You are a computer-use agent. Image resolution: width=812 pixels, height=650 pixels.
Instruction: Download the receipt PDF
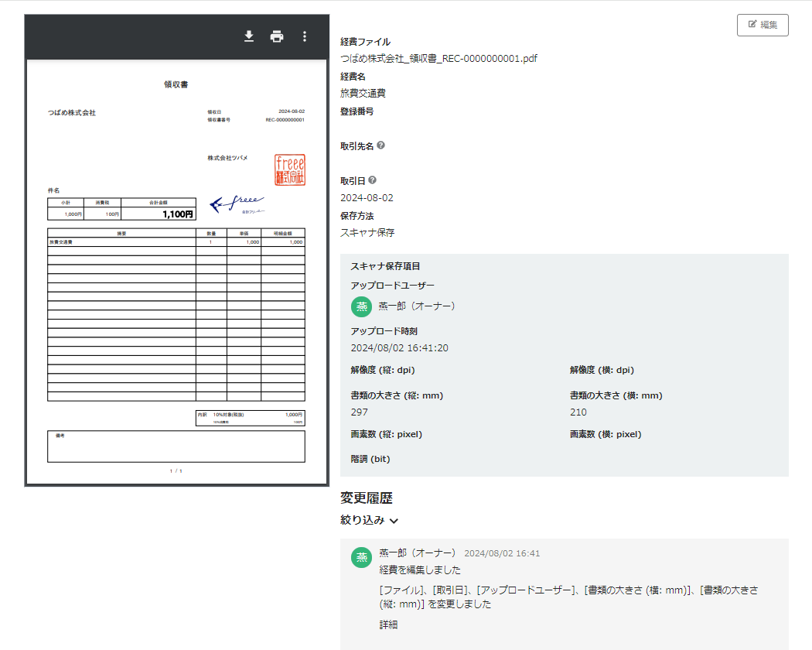click(x=249, y=36)
